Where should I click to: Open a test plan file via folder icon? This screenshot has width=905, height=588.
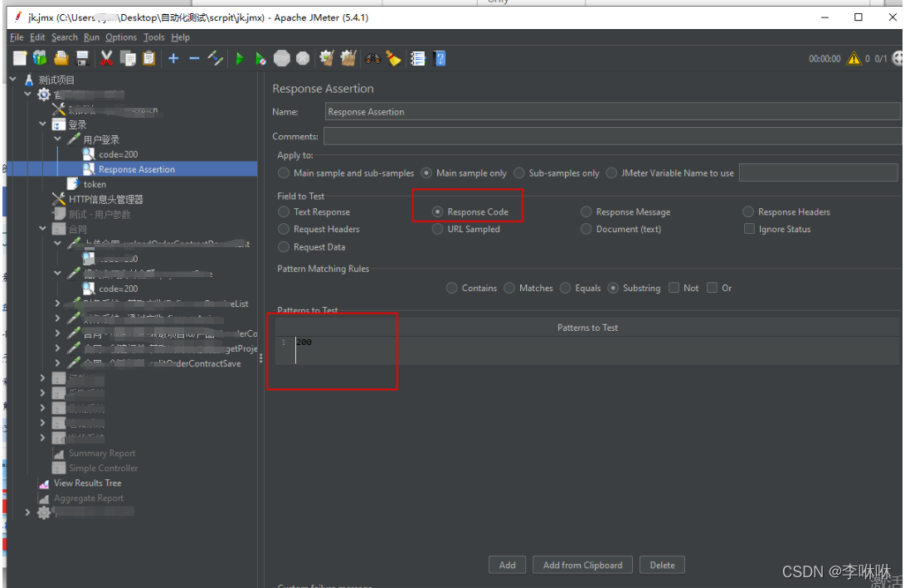[61, 58]
